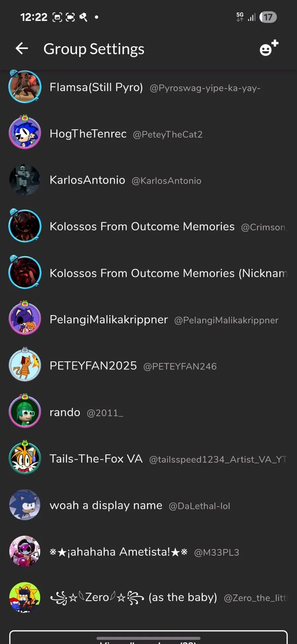Select first Kolossos From Outcome Memories @Crimson entry

point(148,226)
